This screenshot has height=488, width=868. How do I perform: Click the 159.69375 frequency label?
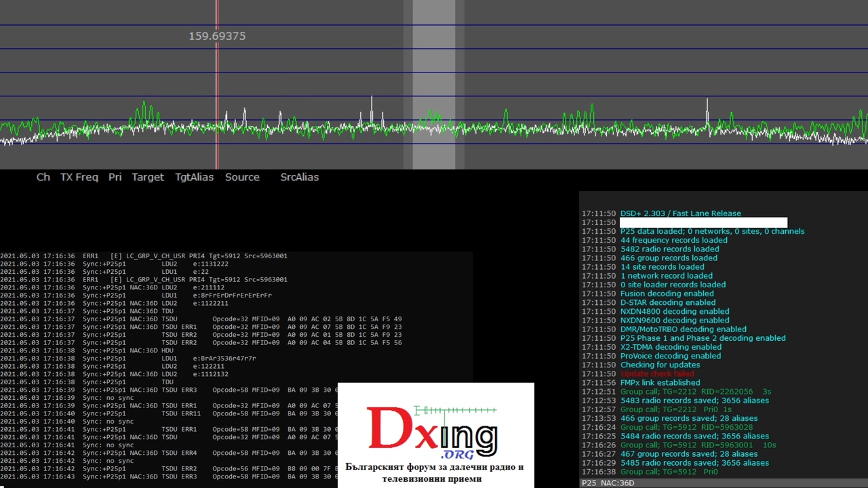pyautogui.click(x=217, y=36)
